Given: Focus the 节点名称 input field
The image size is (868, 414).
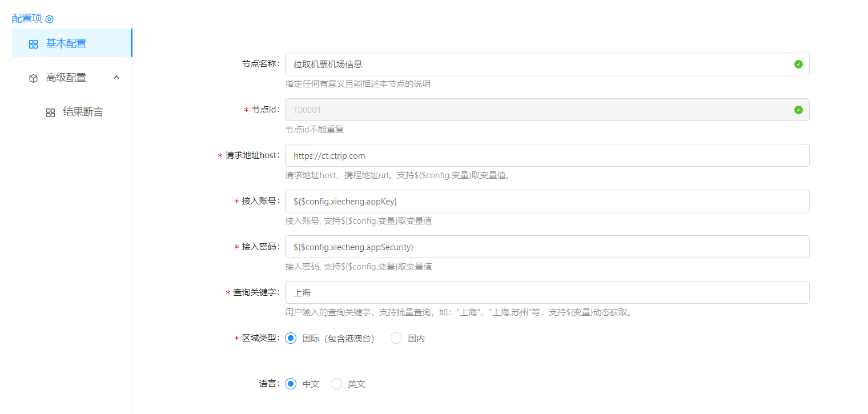Looking at the screenshot, I should click(537, 64).
